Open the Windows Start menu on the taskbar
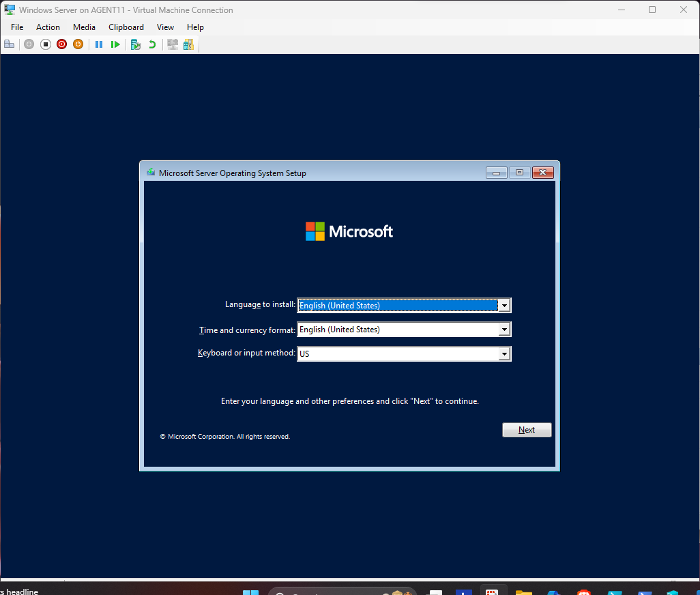The width and height of the screenshot is (700, 595). coord(250,592)
